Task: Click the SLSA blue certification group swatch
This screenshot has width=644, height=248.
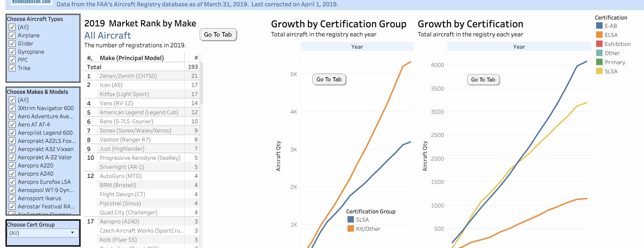Action: 350,220
